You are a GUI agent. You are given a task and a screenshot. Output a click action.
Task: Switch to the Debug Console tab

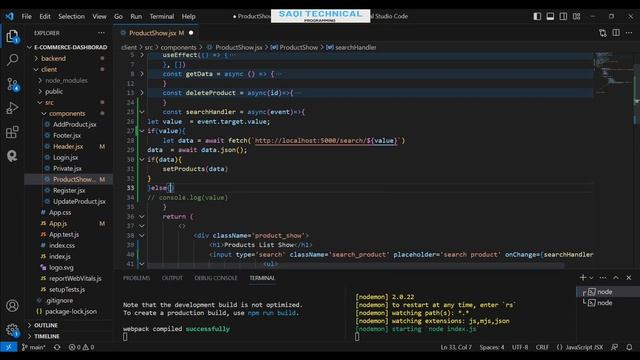click(x=216, y=278)
